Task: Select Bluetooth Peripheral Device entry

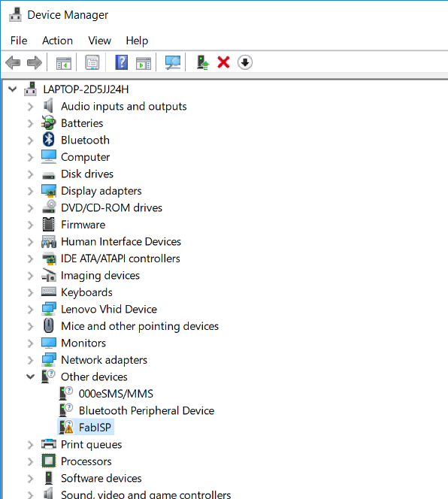Action: point(147,410)
